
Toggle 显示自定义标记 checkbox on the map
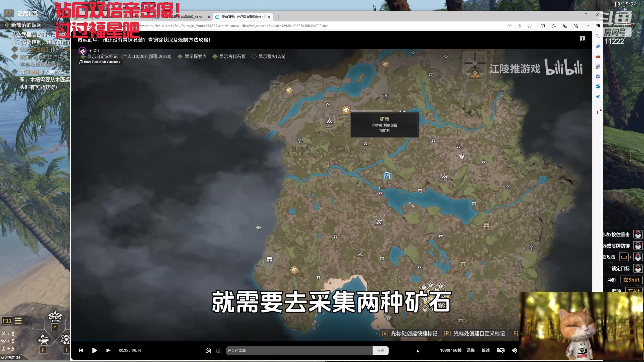tap(83, 57)
